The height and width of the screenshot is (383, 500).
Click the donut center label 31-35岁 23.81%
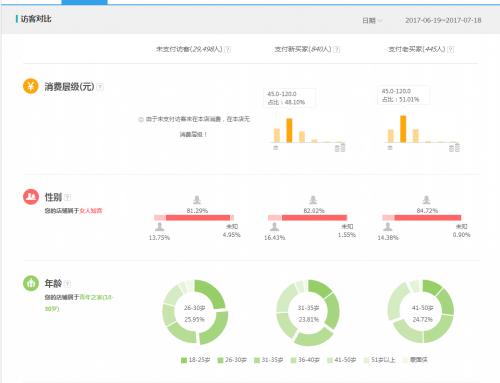[308, 313]
